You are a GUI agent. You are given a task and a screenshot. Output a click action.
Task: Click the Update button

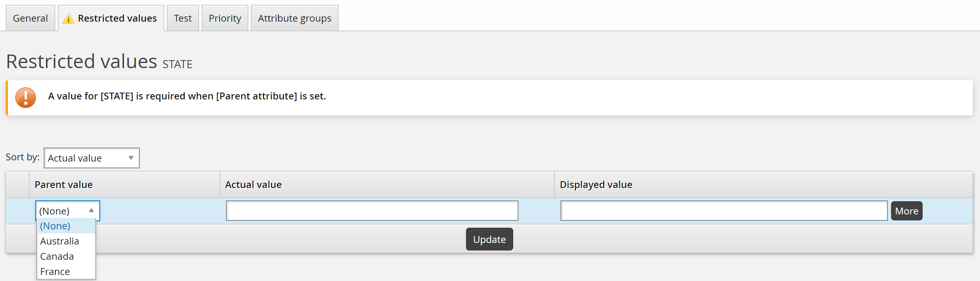489,239
